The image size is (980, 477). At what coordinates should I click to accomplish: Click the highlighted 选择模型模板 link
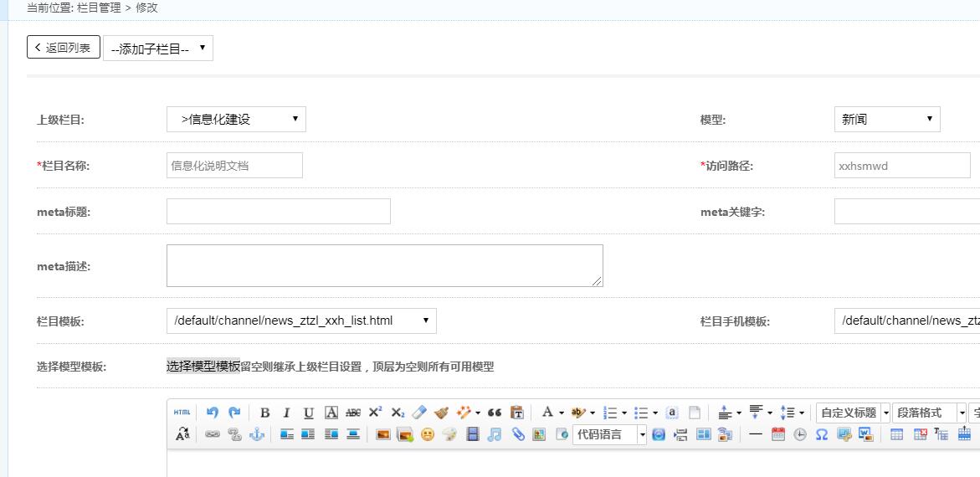pyautogui.click(x=203, y=367)
